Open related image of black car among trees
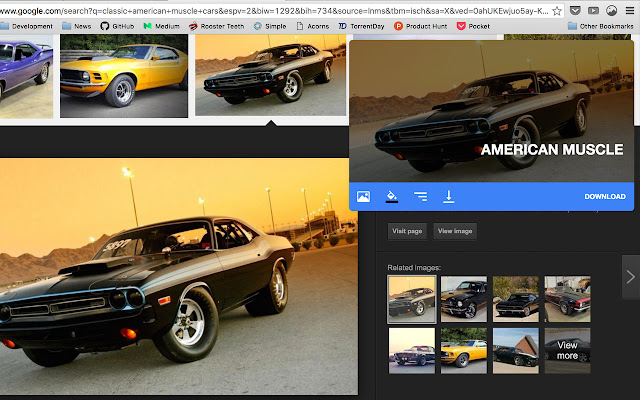This screenshot has height=400, width=640. click(x=516, y=299)
